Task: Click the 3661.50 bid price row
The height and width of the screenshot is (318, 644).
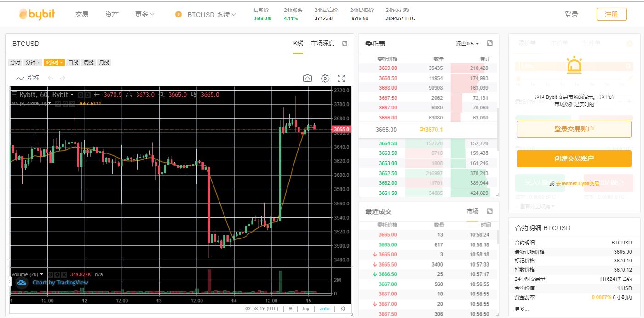Action: point(427,193)
